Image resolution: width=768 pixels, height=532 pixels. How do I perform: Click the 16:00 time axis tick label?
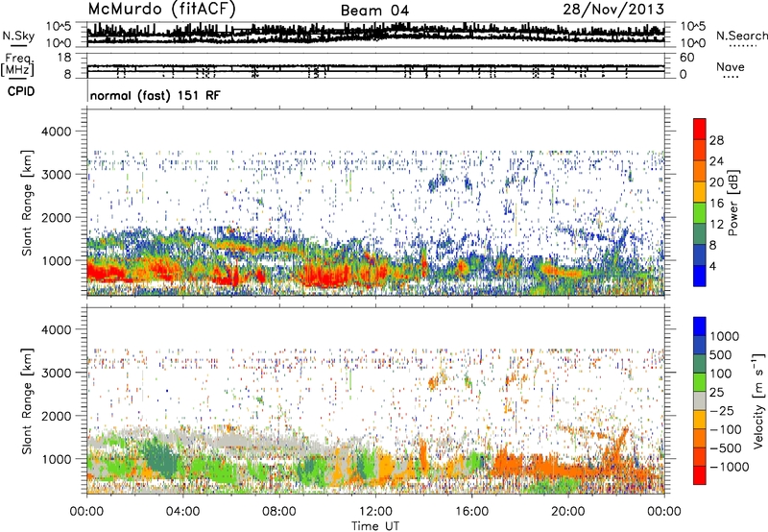coord(471,512)
